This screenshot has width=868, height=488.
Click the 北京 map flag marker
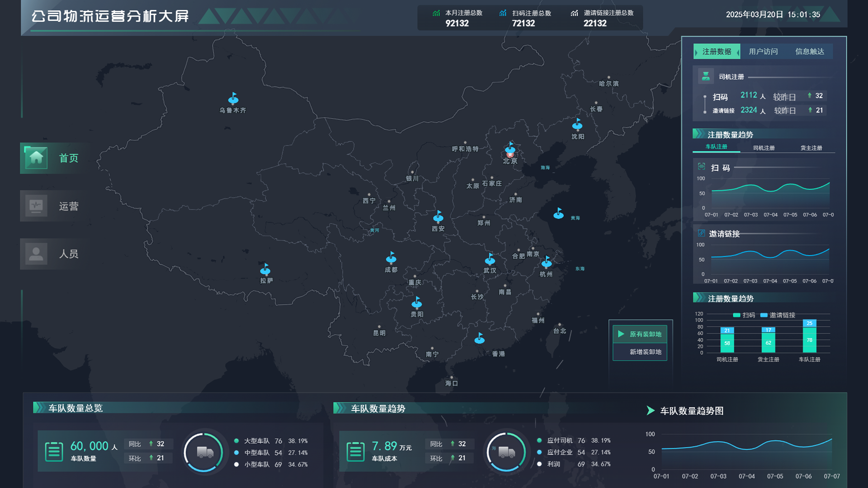510,148
